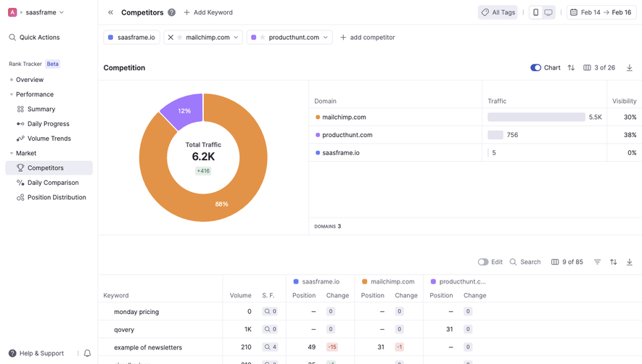Click the +416 total traffic badge

[203, 170]
